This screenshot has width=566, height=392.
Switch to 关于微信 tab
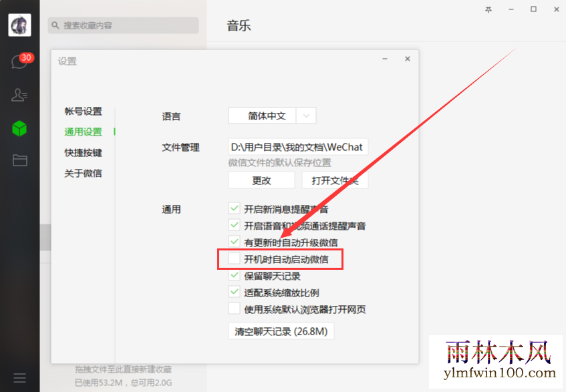point(84,174)
